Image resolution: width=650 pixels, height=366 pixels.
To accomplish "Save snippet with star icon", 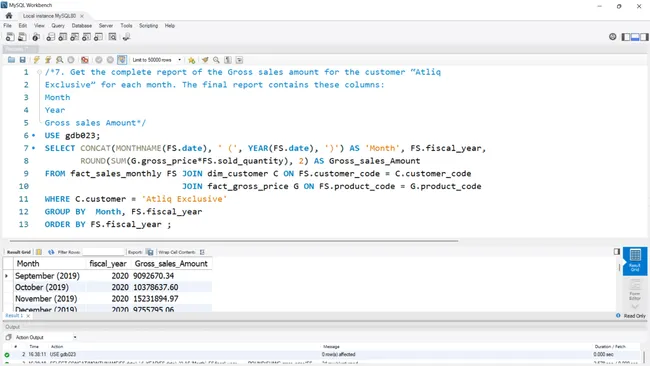I will coord(192,60).
